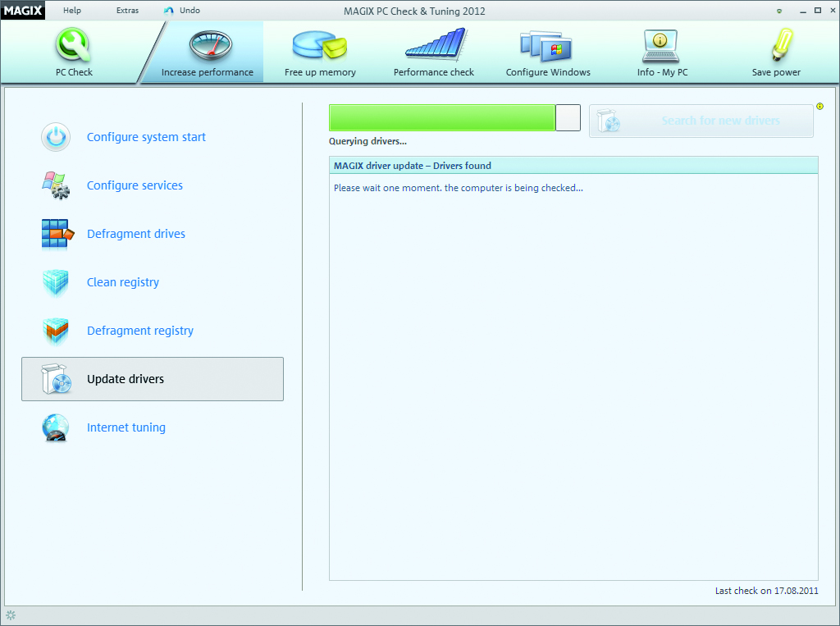Open the Internet tuning link
840x626 pixels.
tap(126, 427)
